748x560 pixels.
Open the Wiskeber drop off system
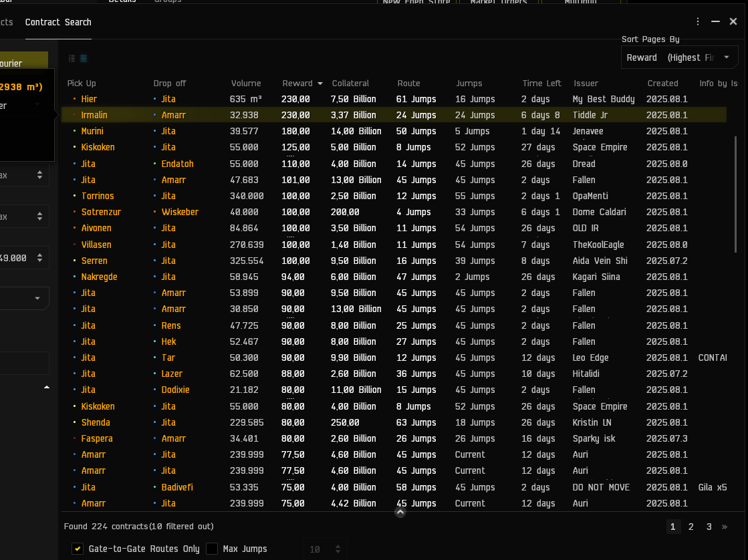pyautogui.click(x=180, y=212)
